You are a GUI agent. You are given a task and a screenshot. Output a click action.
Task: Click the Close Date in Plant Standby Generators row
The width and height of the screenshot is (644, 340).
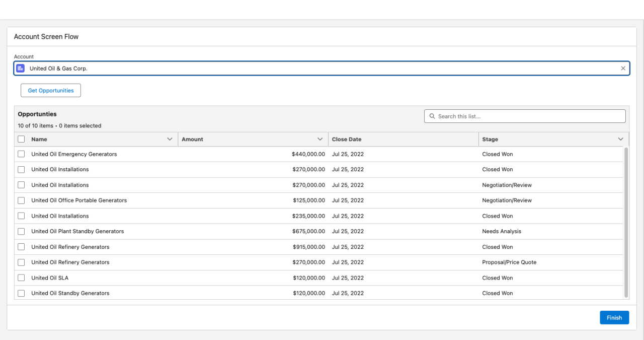coord(348,231)
